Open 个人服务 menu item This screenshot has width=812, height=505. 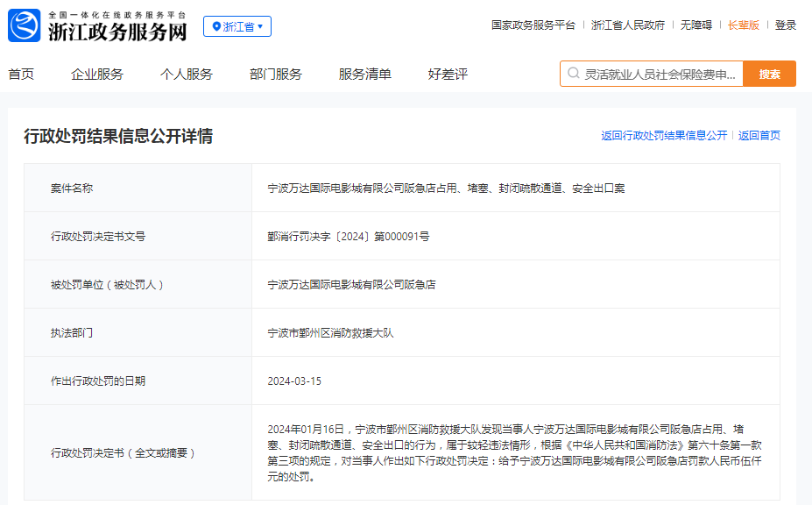[x=187, y=75]
